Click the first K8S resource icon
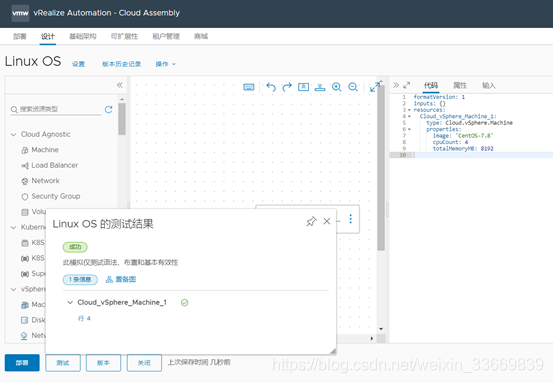Image resolution: width=553 pixels, height=383 pixels. pos(25,243)
